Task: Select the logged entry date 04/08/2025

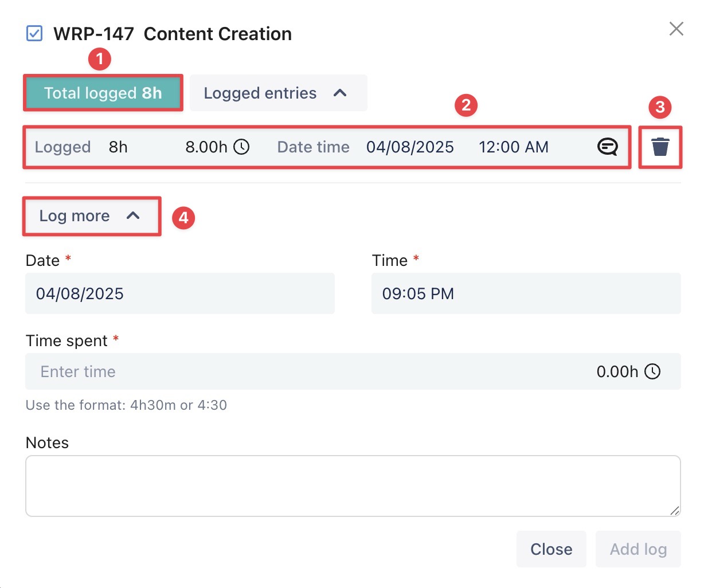Action: pos(410,147)
